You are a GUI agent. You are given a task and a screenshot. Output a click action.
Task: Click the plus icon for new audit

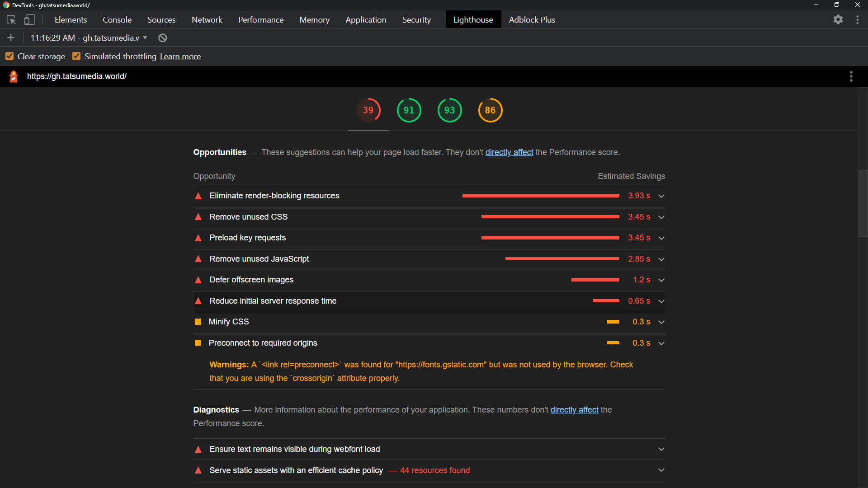[x=11, y=38]
